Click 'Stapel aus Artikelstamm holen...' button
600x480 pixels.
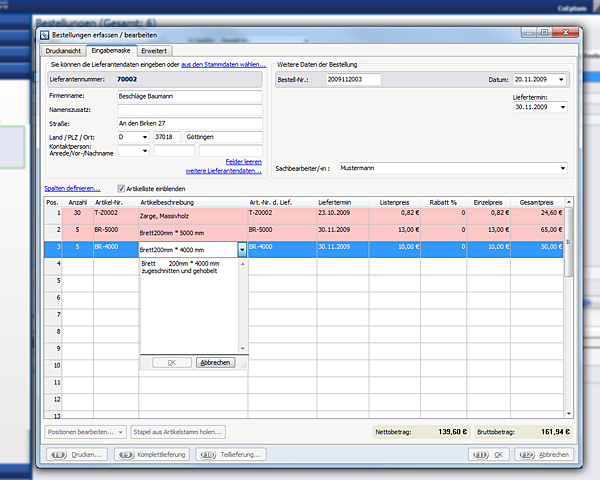coord(178,432)
